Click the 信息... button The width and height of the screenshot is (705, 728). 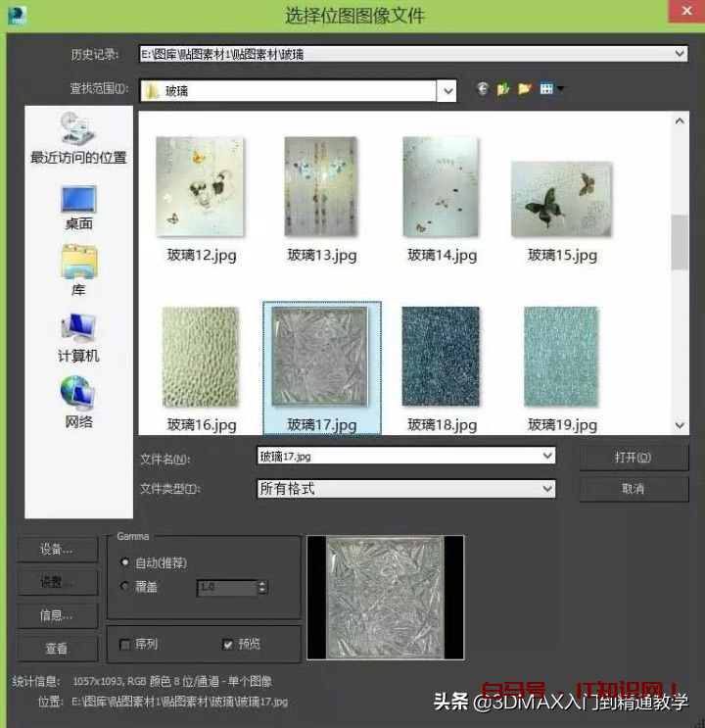[57, 615]
